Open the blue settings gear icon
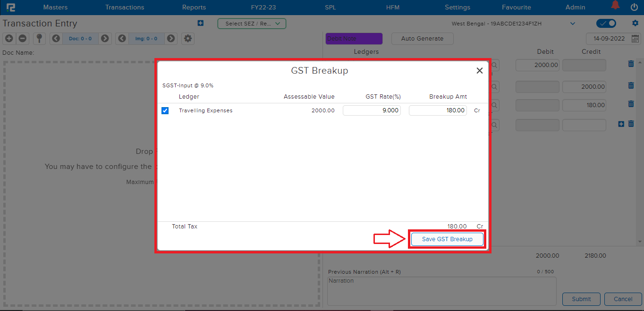 click(635, 23)
